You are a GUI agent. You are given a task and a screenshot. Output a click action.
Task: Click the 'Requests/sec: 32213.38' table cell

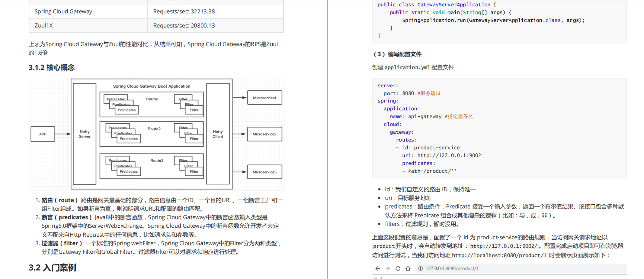click(x=215, y=12)
